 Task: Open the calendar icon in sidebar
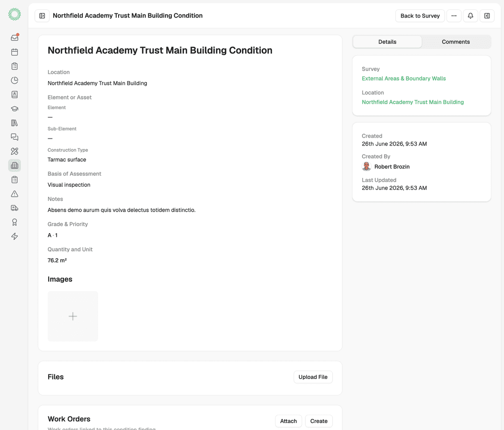tap(14, 52)
